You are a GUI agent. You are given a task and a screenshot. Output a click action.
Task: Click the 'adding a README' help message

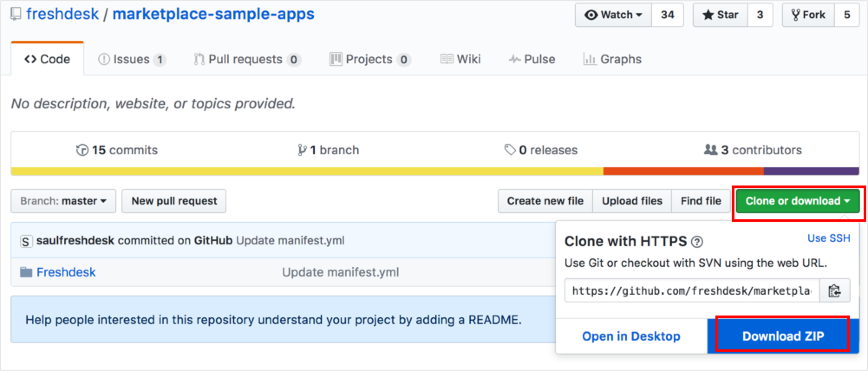pyautogui.click(x=274, y=320)
